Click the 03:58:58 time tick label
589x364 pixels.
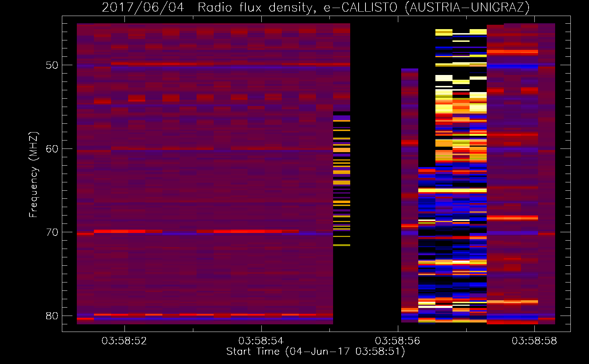pos(534,341)
